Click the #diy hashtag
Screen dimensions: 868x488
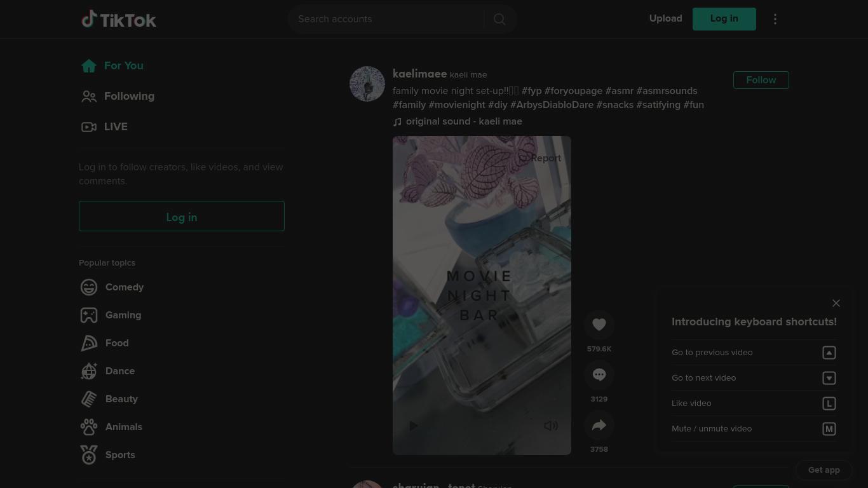(498, 105)
